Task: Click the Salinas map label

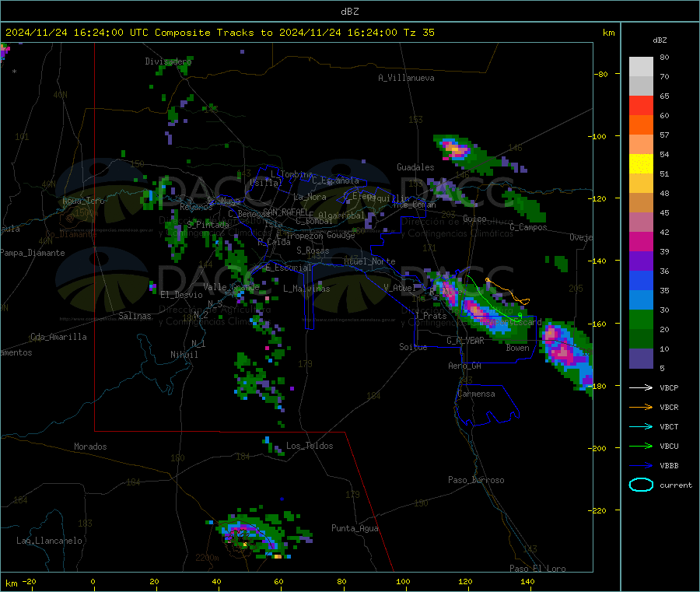Action: click(135, 316)
